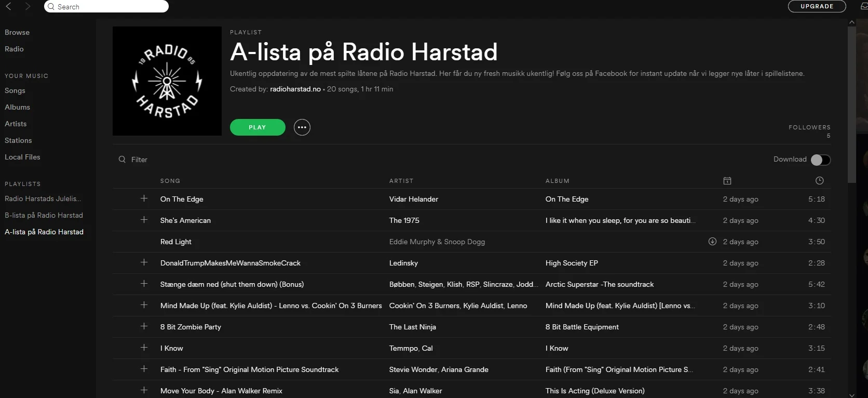Open artist The 1975
The height and width of the screenshot is (398, 868).
point(404,220)
